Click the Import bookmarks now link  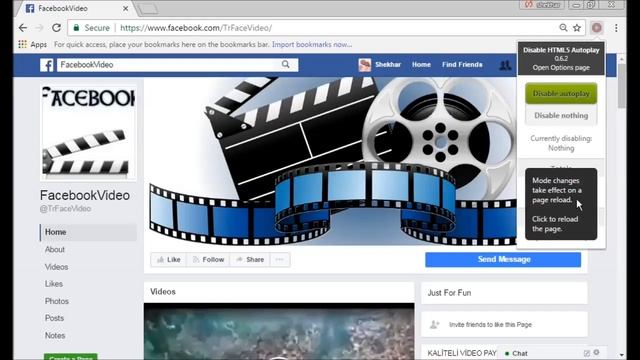pos(312,44)
